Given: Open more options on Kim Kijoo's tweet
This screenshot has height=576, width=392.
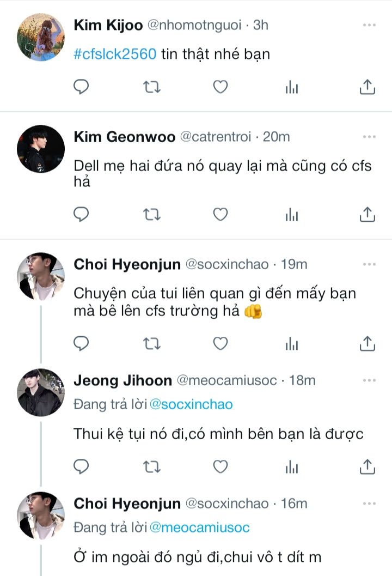Looking at the screenshot, I should [x=369, y=25].
